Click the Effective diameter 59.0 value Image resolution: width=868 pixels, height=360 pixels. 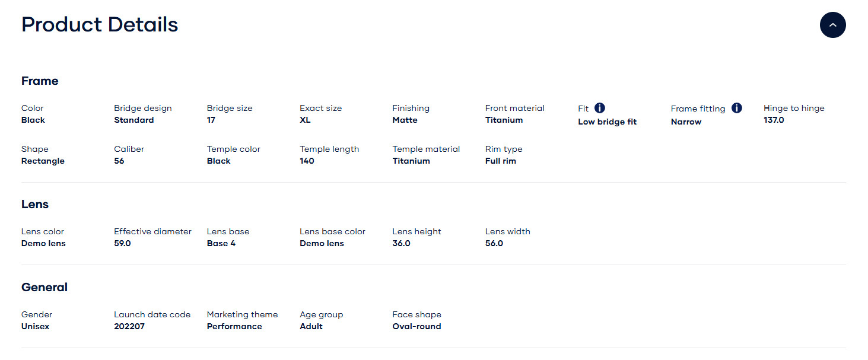pyautogui.click(x=122, y=243)
